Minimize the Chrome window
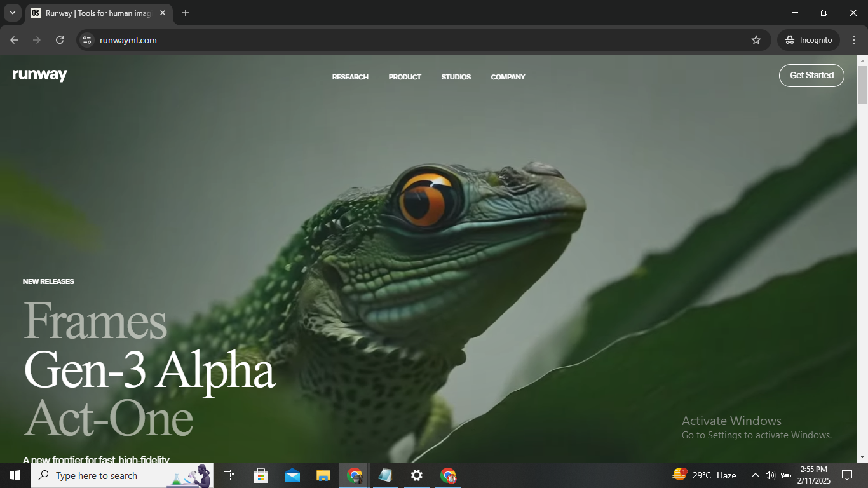Viewport: 868px width, 488px height. pyautogui.click(x=795, y=13)
